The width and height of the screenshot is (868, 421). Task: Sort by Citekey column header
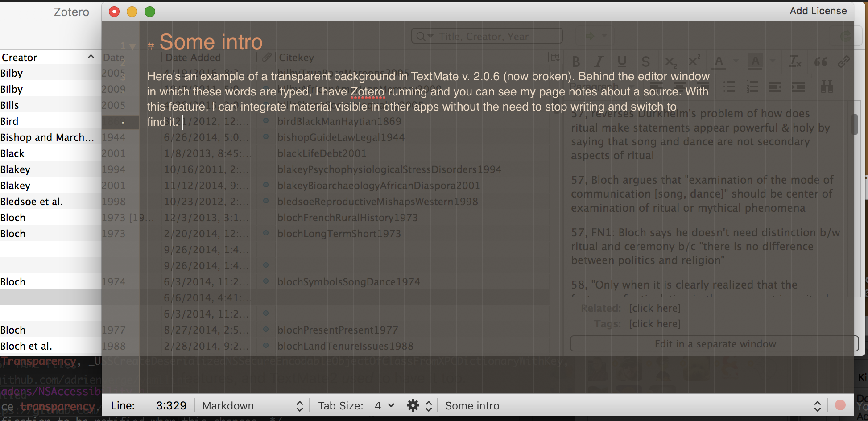296,58
